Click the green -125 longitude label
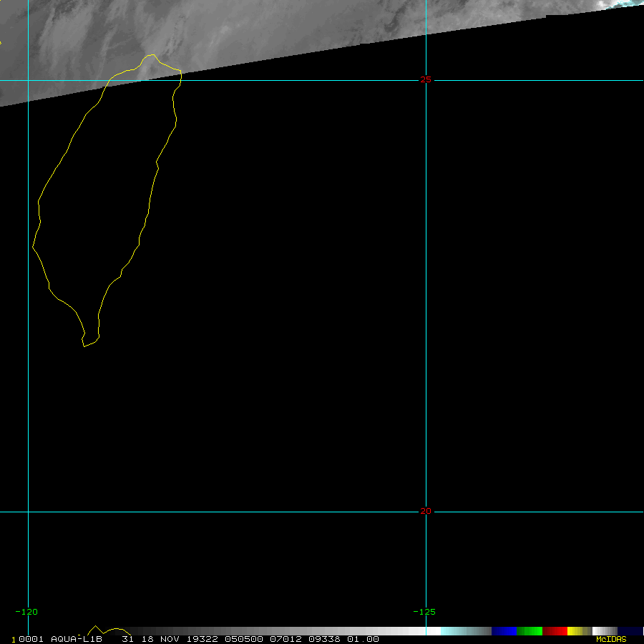Image resolution: width=644 pixels, height=644 pixels. tap(424, 612)
